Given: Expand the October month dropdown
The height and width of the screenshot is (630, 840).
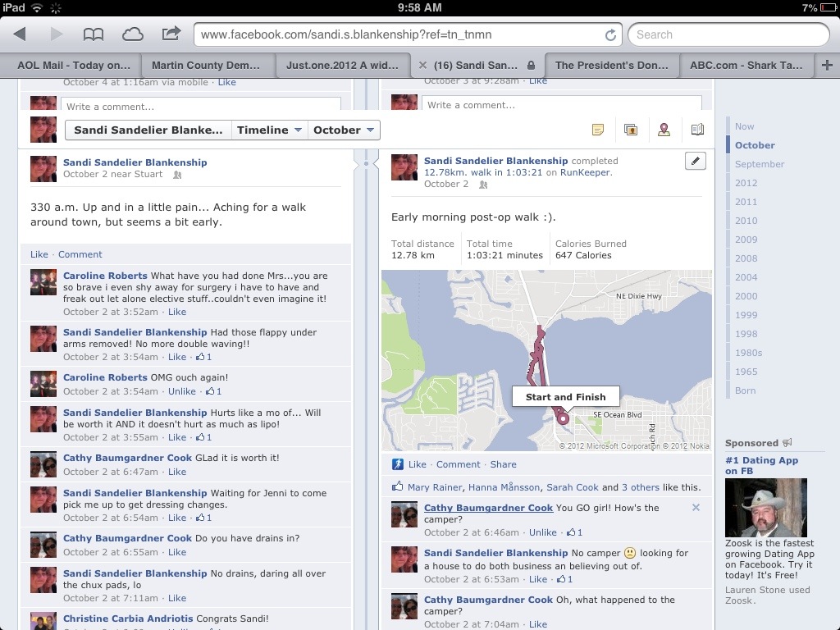Looking at the screenshot, I should [344, 130].
